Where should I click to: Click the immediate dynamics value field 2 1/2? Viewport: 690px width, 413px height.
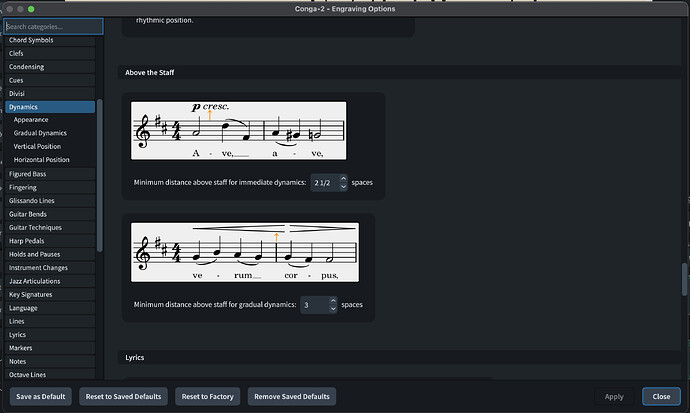325,183
